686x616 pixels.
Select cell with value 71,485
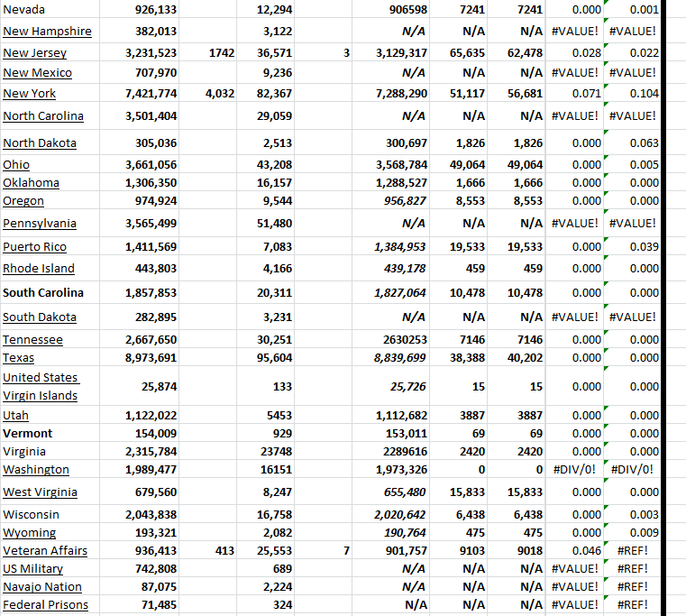click(139, 604)
